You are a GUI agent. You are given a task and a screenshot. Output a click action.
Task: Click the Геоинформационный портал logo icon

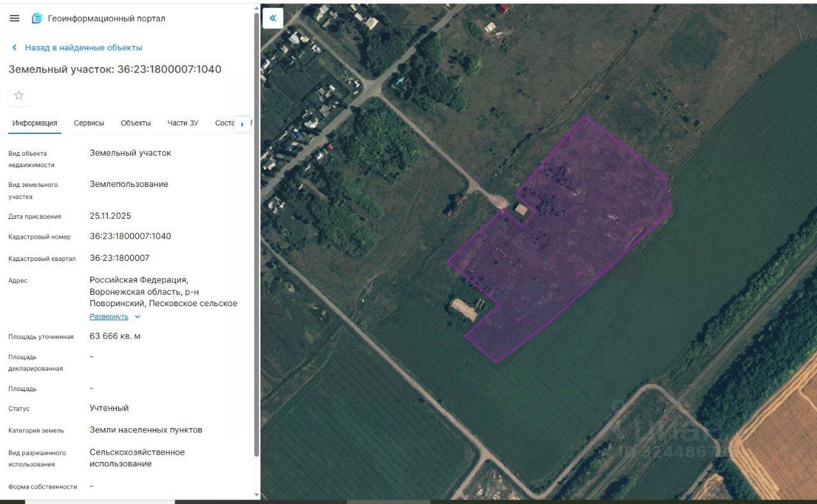37,19
